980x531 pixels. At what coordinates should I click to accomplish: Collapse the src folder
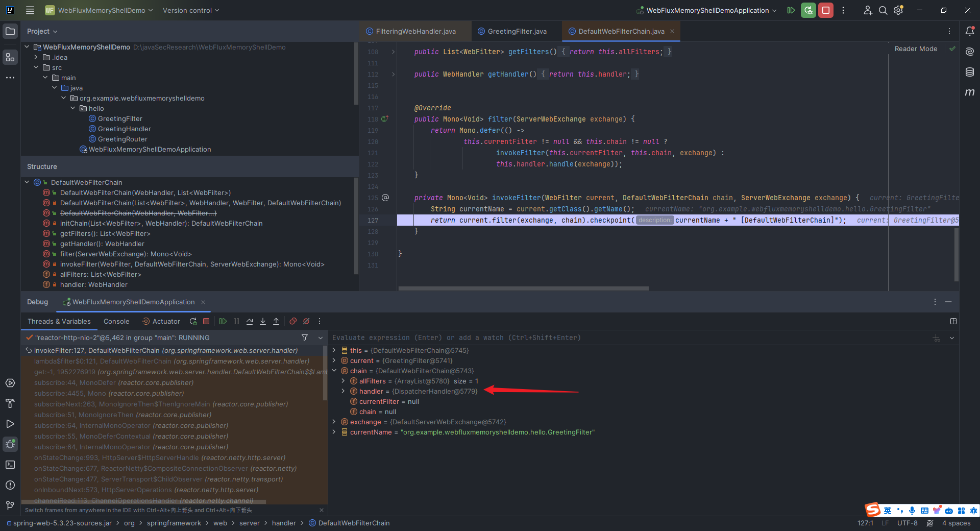[36, 67]
